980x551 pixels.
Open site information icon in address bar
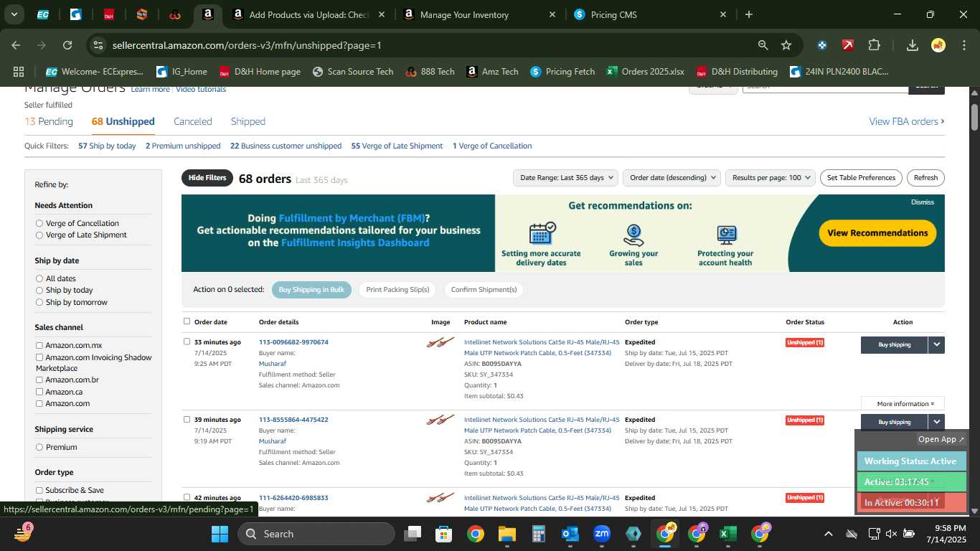[99, 45]
